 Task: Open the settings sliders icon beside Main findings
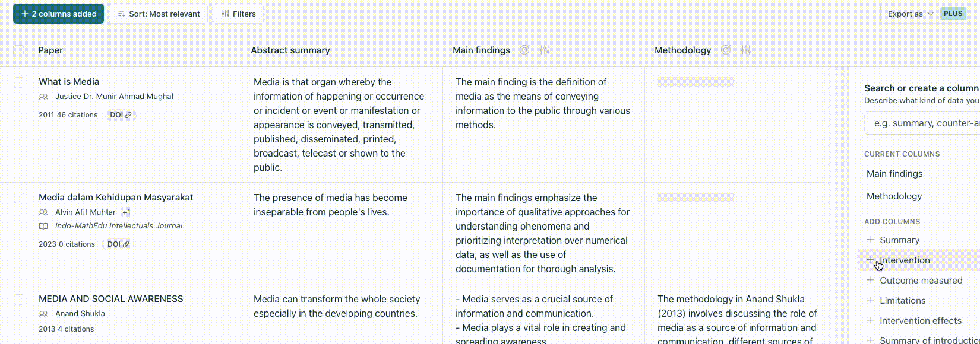click(x=545, y=50)
